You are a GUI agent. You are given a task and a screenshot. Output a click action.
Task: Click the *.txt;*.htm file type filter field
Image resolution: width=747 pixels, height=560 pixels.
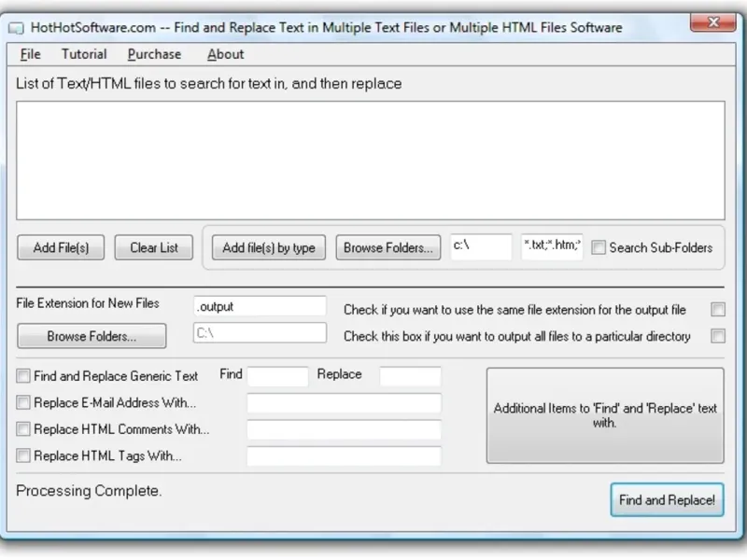[x=552, y=246]
